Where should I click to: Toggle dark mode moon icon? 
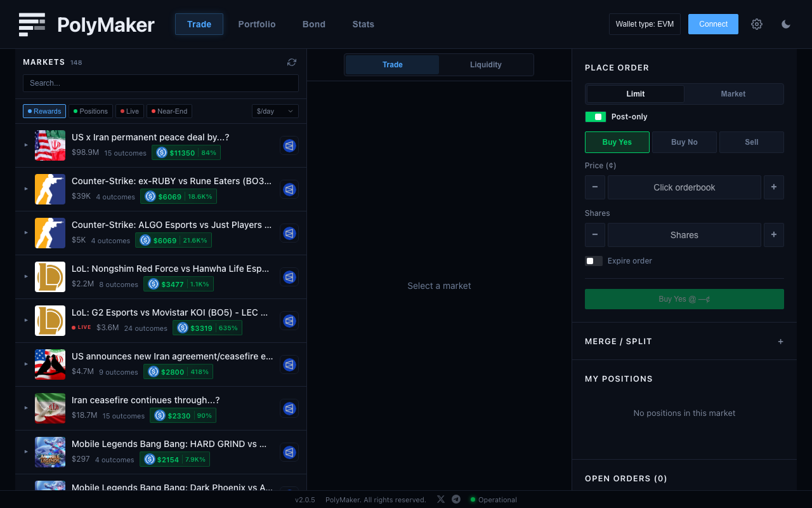coord(786,24)
